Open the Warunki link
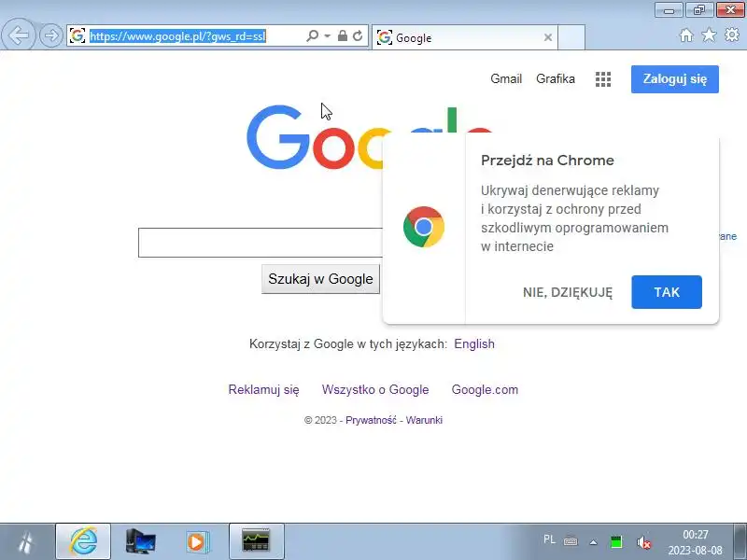 [424, 420]
